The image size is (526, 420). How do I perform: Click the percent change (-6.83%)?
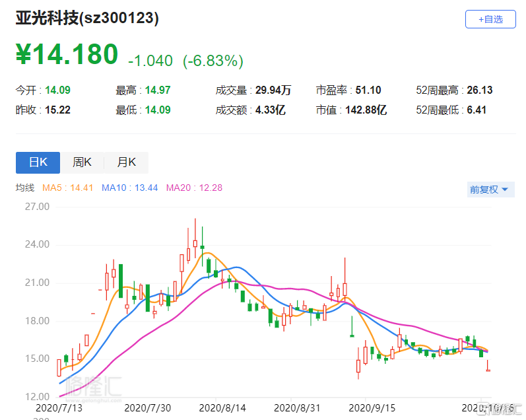click(x=213, y=61)
